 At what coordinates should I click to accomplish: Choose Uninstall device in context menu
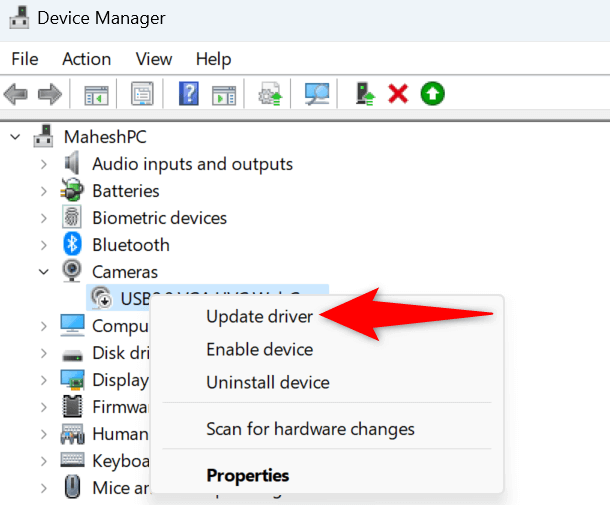(x=267, y=382)
